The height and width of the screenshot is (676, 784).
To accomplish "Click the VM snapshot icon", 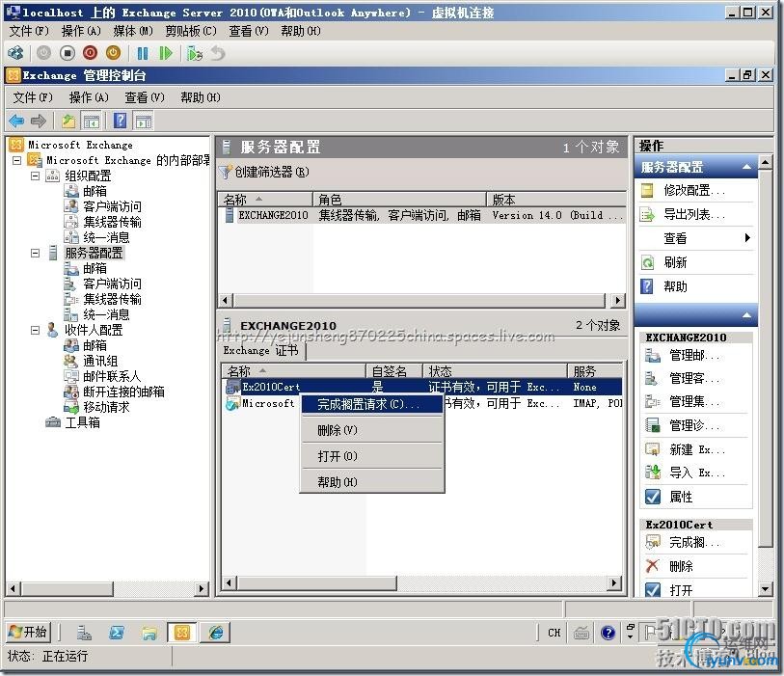I will pos(194,53).
